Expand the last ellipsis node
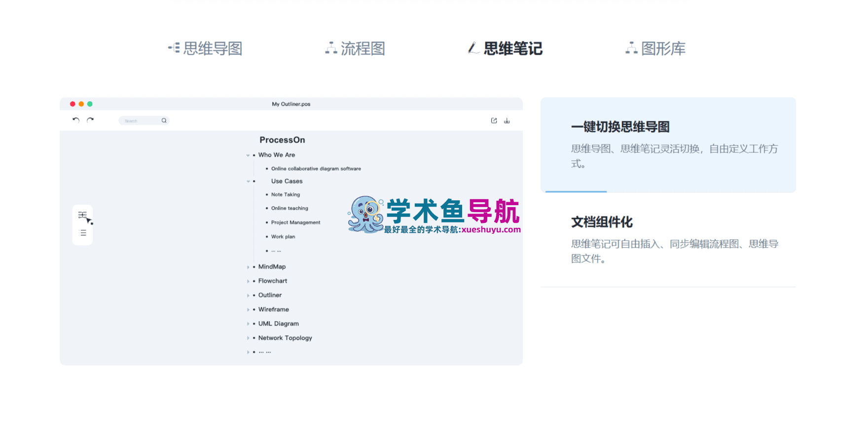This screenshot has height=430, width=868. (x=248, y=353)
